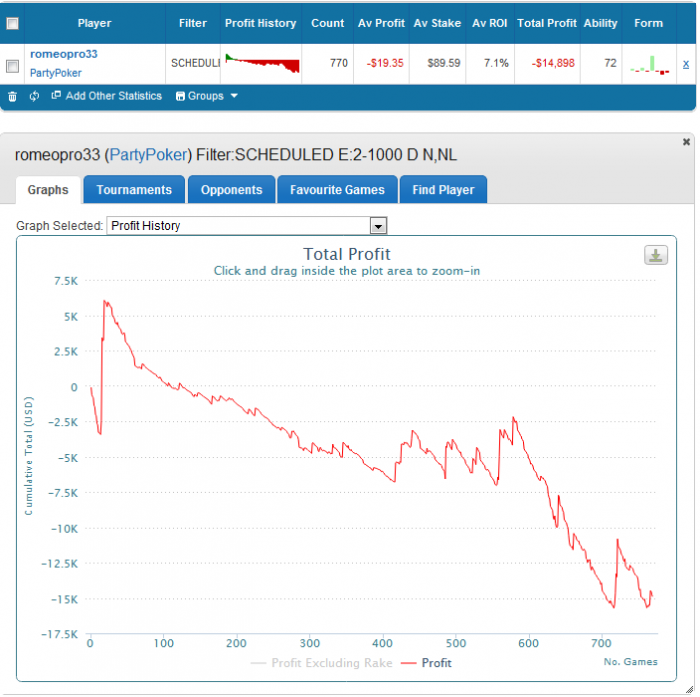Sort by the Count column header
700x697 pixels.
click(327, 23)
